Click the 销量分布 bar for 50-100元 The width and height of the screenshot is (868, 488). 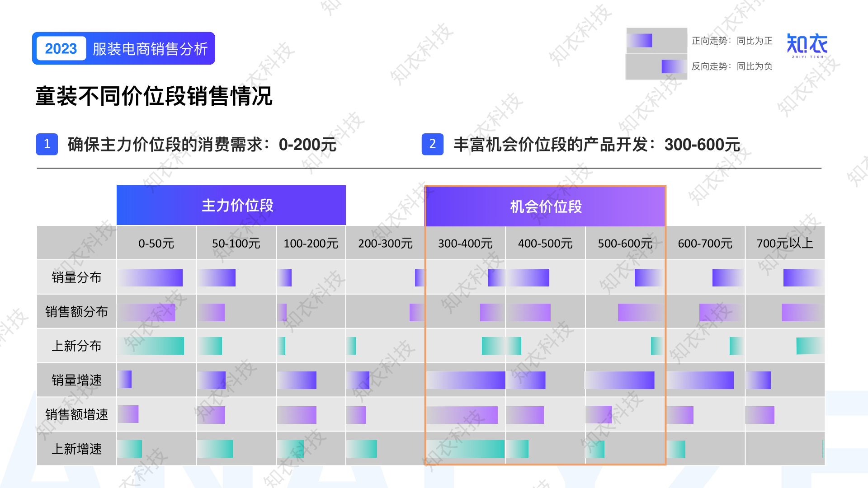(x=217, y=277)
